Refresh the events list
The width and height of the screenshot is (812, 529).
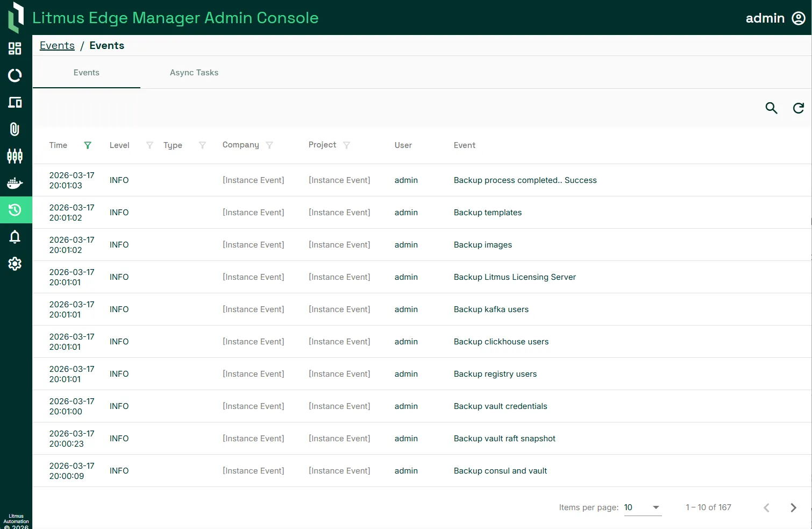click(799, 108)
